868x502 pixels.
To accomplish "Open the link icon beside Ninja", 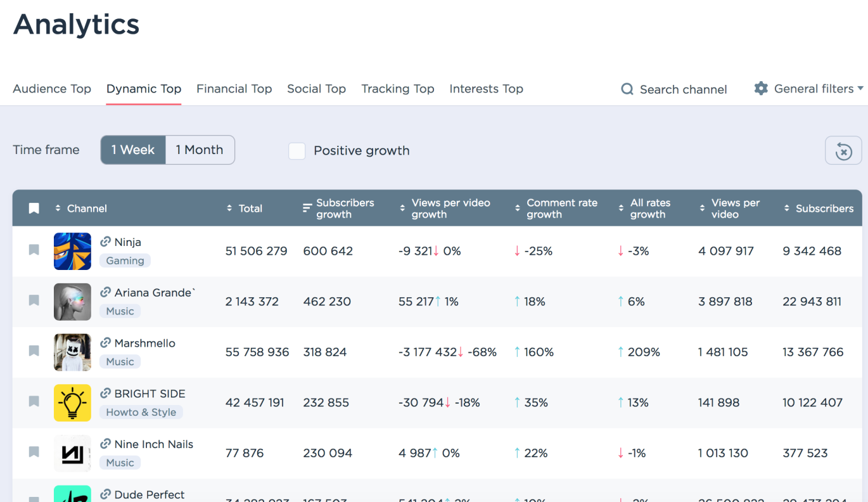I will point(106,241).
